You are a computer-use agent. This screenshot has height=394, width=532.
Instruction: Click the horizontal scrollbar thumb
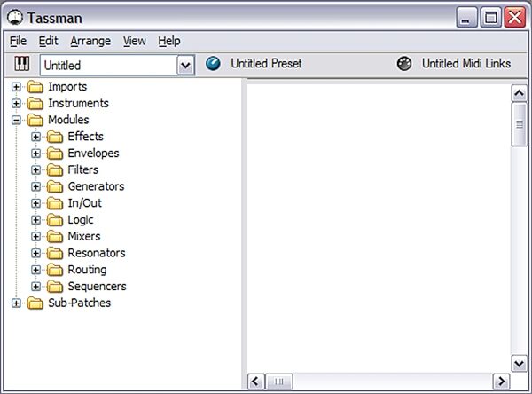point(278,382)
